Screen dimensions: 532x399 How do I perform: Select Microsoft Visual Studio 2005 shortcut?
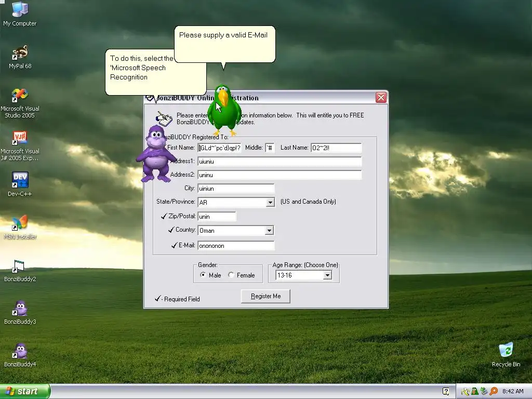tap(20, 103)
